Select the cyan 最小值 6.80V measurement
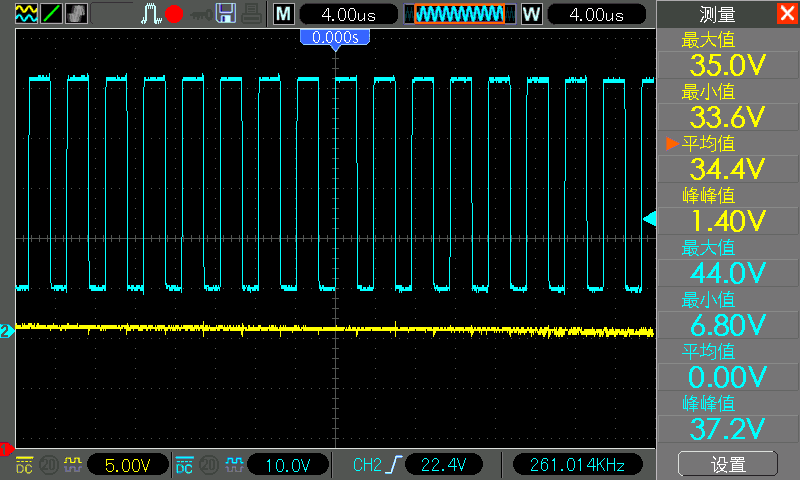800x480 pixels. [728, 314]
